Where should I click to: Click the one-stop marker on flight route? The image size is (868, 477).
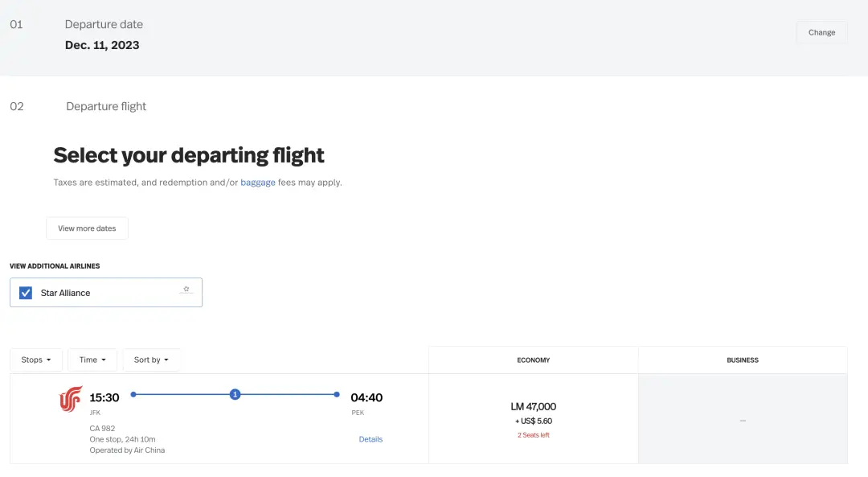[235, 394]
